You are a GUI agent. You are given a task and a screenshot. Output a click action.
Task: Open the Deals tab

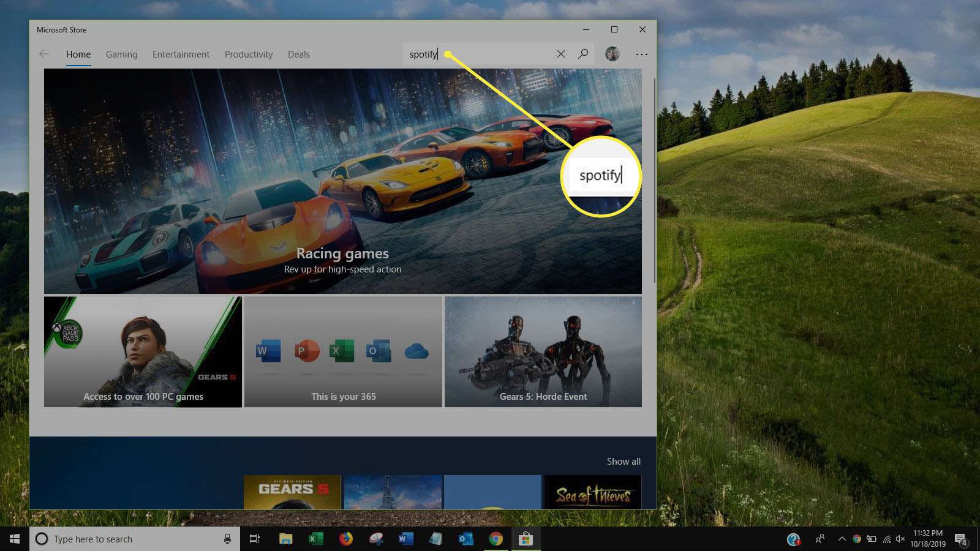[x=299, y=54]
